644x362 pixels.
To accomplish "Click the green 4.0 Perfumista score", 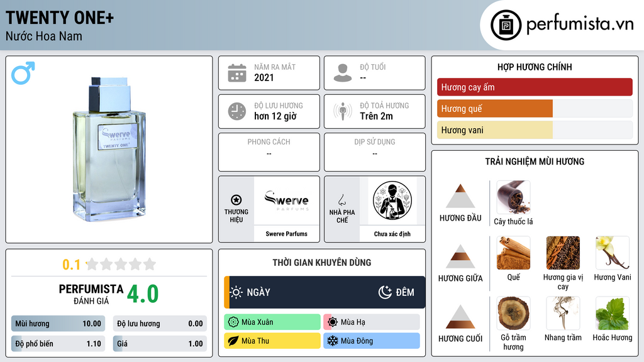I will 143,294.
